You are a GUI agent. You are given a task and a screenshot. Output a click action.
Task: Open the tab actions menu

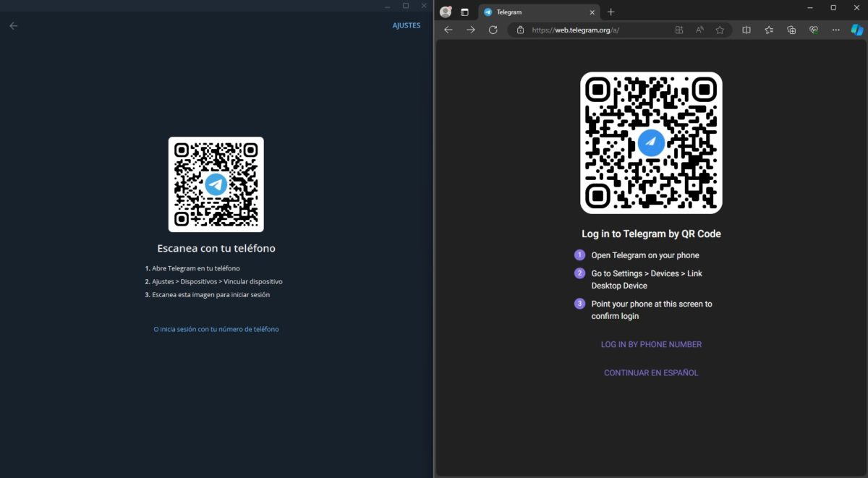click(x=464, y=12)
